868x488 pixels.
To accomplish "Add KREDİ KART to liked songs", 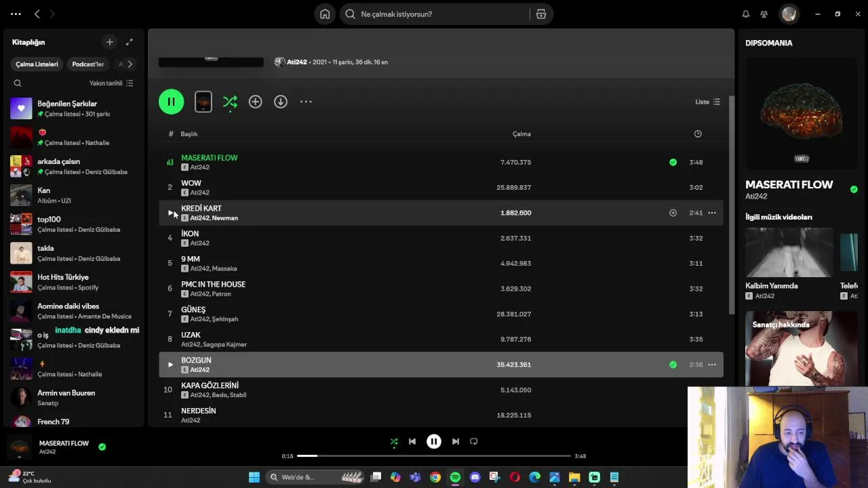I will pos(673,213).
